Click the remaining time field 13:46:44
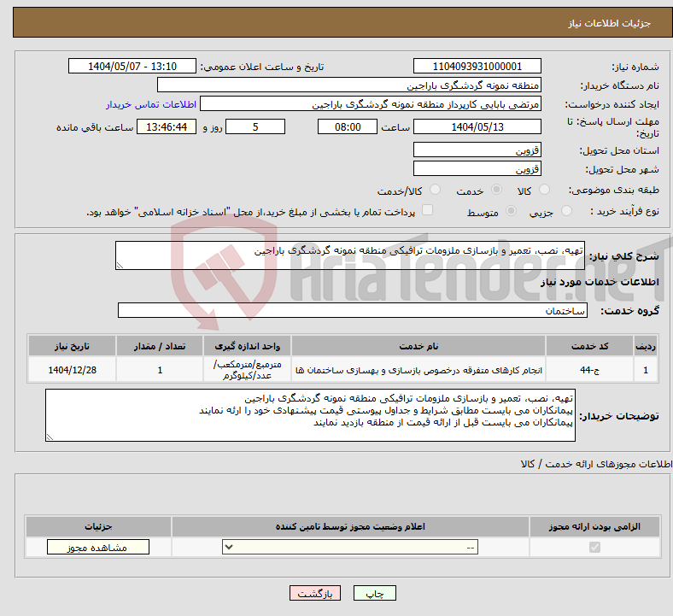This screenshot has height=616, width=673. coord(167,126)
